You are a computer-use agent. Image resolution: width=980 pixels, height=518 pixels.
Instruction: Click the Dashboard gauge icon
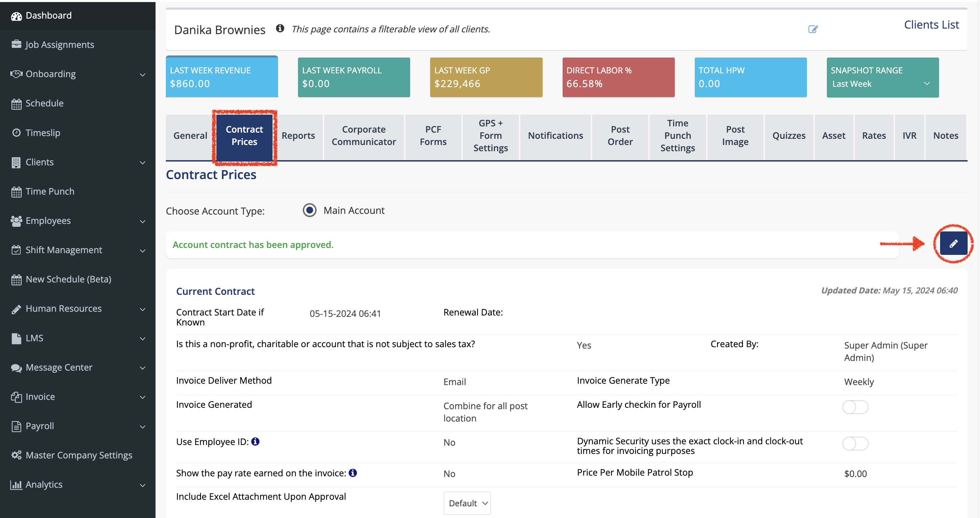[17, 16]
